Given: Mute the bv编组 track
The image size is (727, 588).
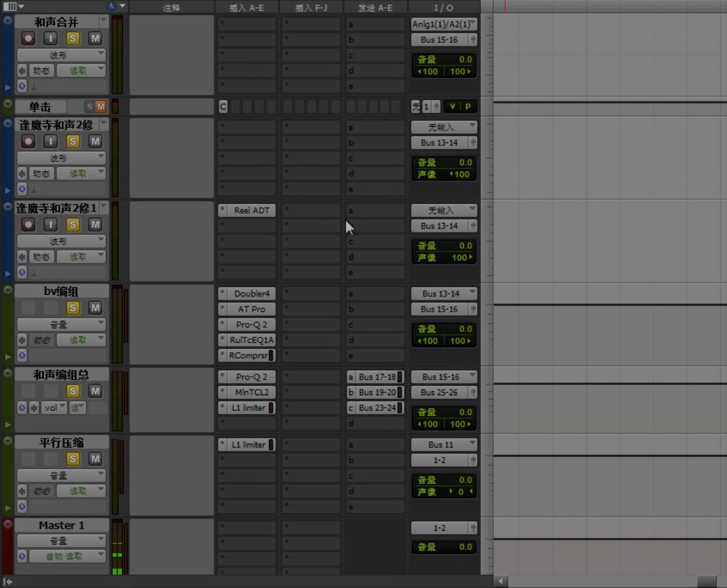Looking at the screenshot, I should [95, 308].
